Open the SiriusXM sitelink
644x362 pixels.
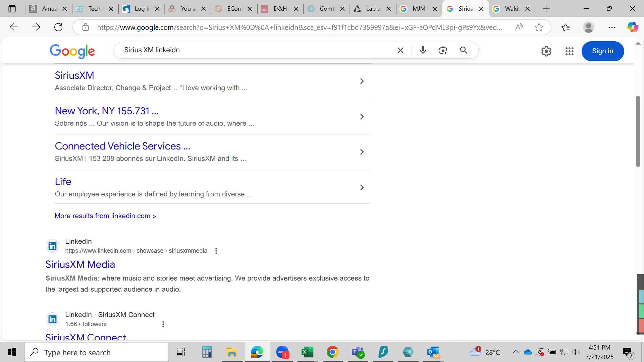click(x=74, y=75)
